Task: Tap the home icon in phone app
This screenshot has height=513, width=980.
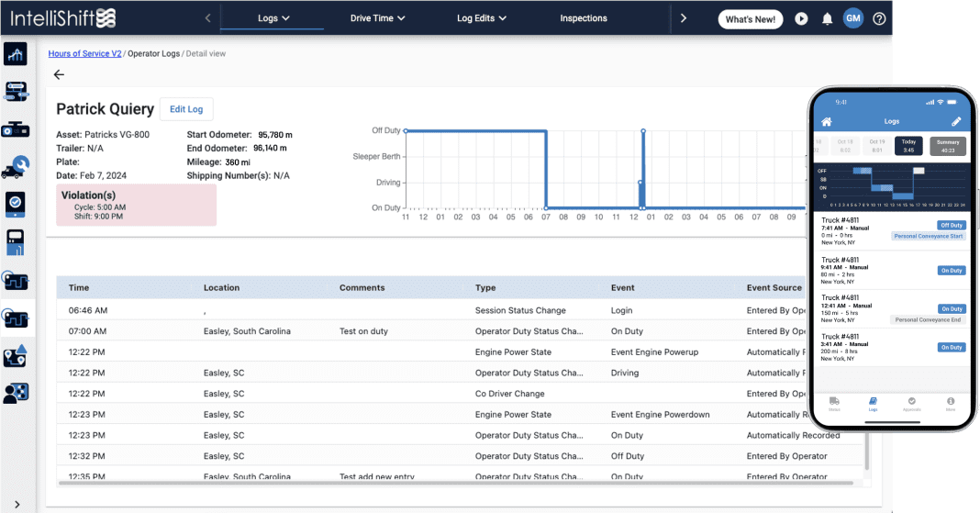Action: pyautogui.click(x=826, y=121)
